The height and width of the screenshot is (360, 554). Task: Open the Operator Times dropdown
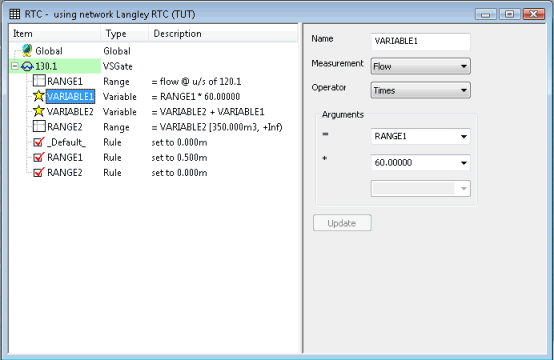click(x=420, y=90)
